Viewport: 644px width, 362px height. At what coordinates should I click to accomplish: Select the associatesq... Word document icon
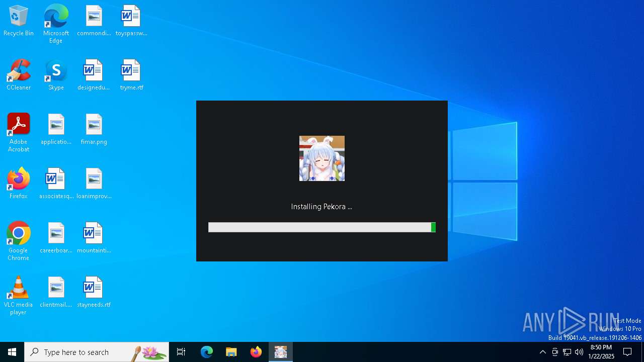point(56,184)
